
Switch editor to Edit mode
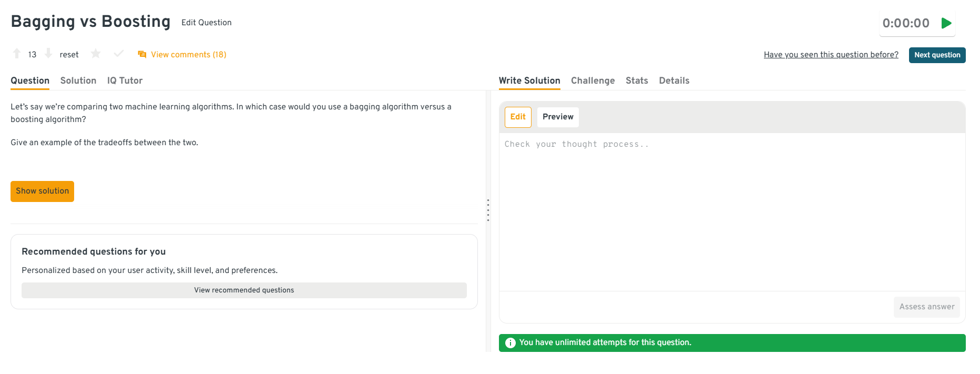click(518, 117)
